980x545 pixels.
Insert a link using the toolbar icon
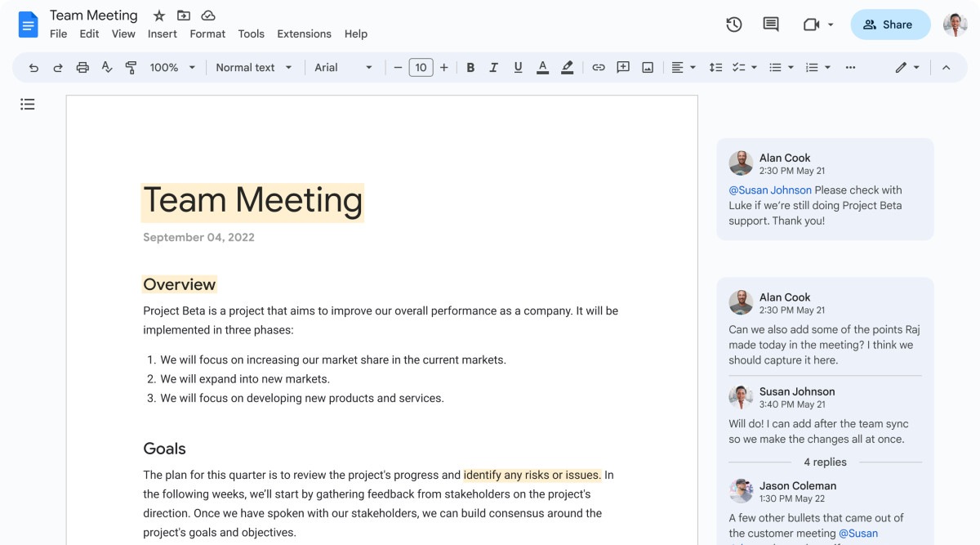pyautogui.click(x=599, y=67)
